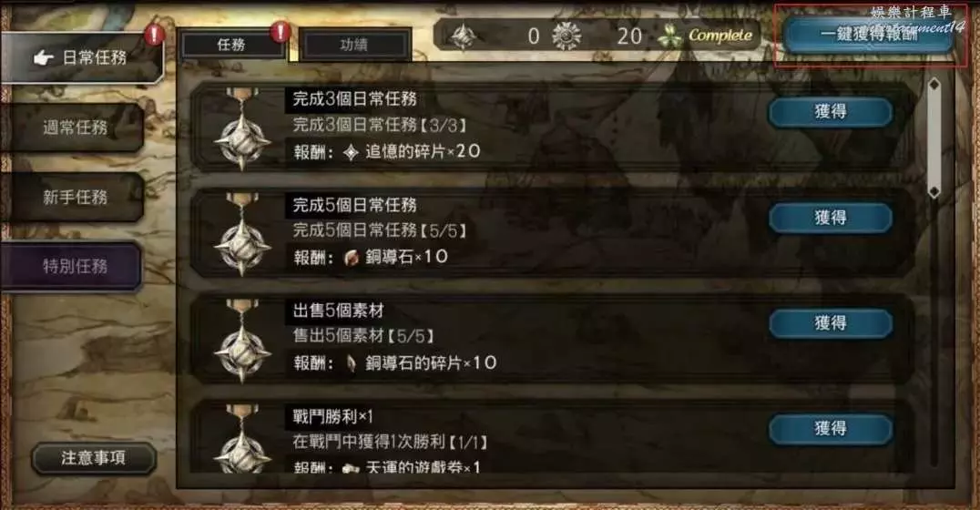Switch to the 任務 tab
This screenshot has width=980, height=510.
pos(232,45)
